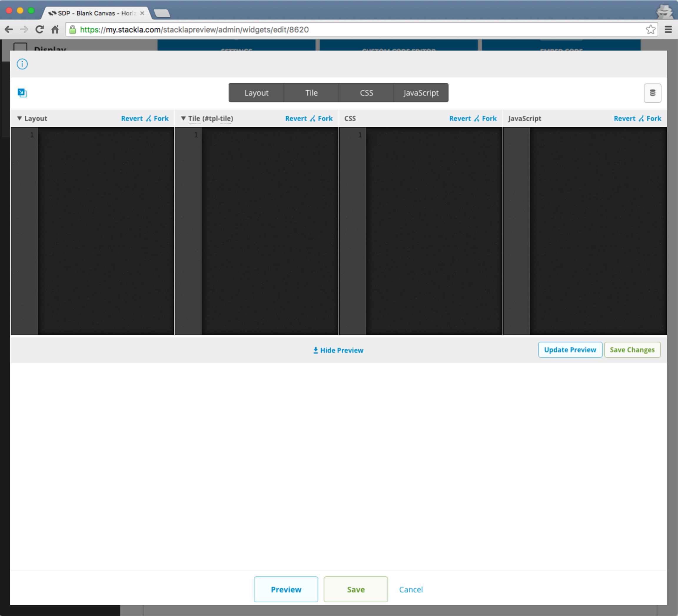Bookmark the page with the star icon
The image size is (678, 616).
(x=650, y=30)
